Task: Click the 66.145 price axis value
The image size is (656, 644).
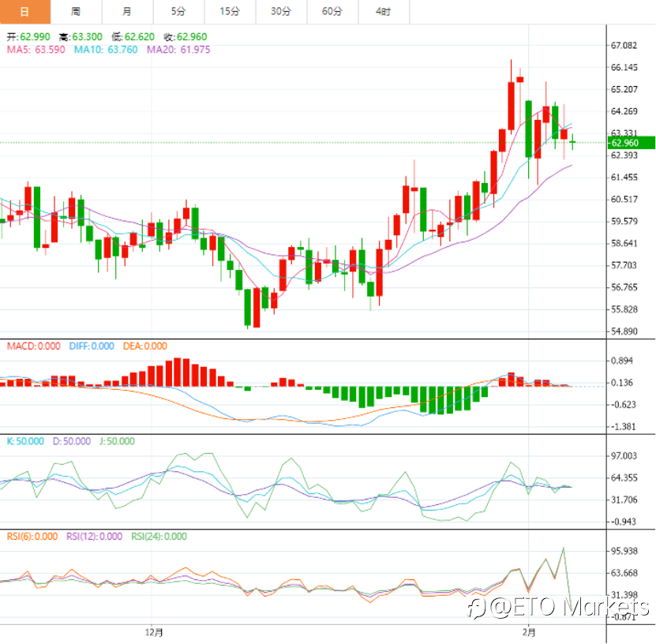Action: [624, 67]
